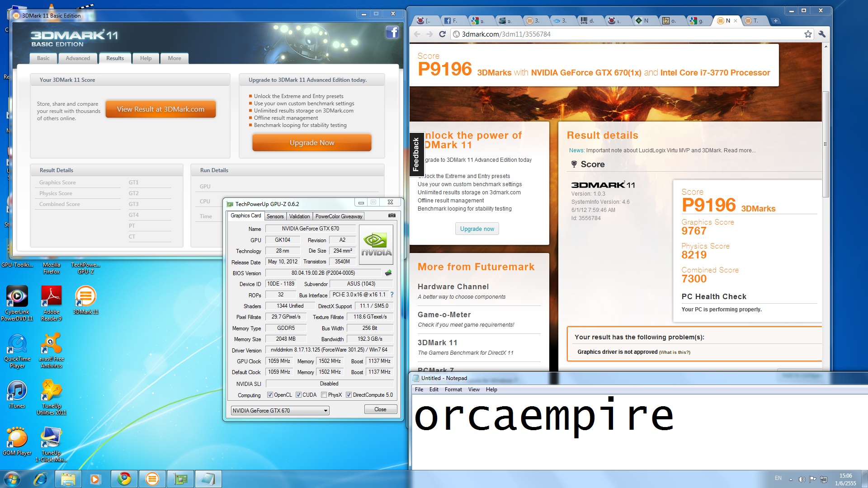Bookmark page with star icon
This screenshot has height=488, width=868.
point(808,34)
